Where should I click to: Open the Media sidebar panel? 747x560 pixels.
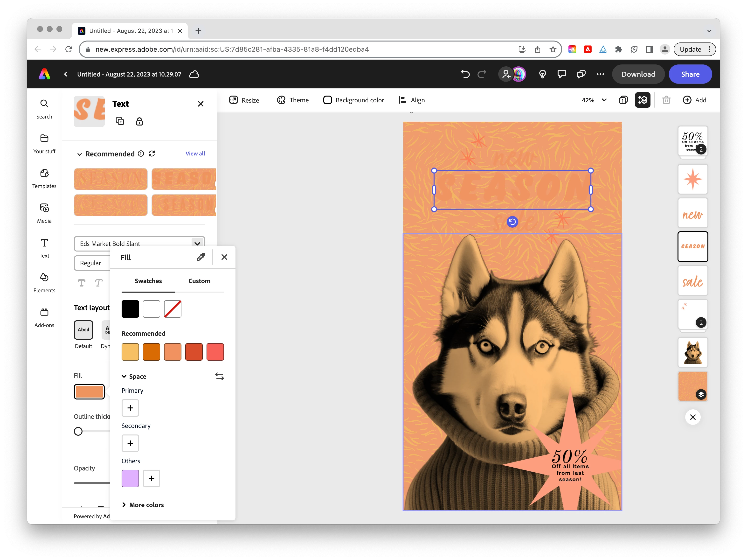[44, 213]
